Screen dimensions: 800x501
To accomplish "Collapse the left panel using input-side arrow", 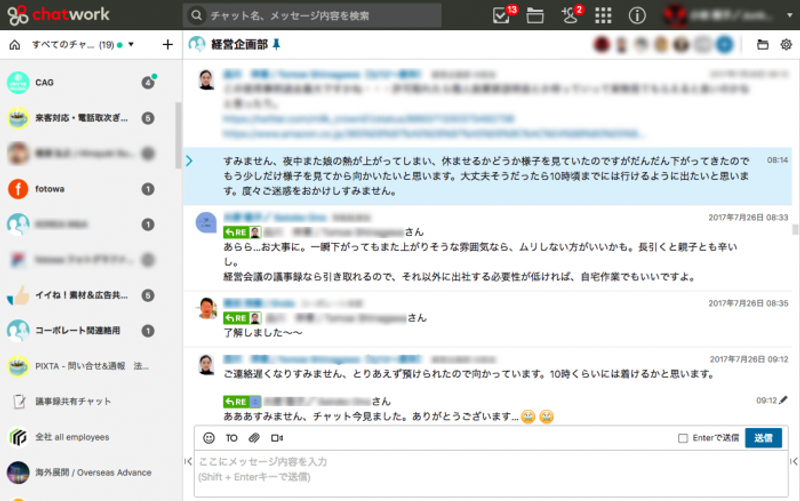I will tap(188, 461).
